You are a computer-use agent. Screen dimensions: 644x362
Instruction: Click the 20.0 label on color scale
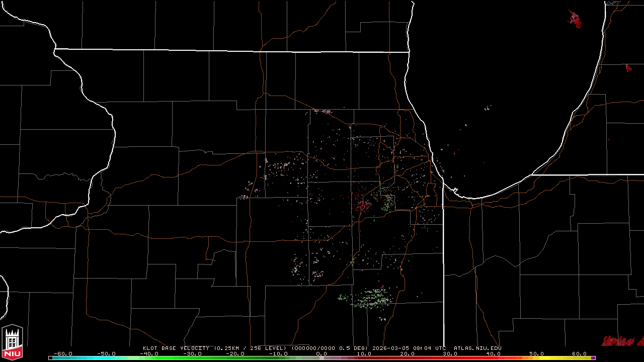[x=408, y=354]
